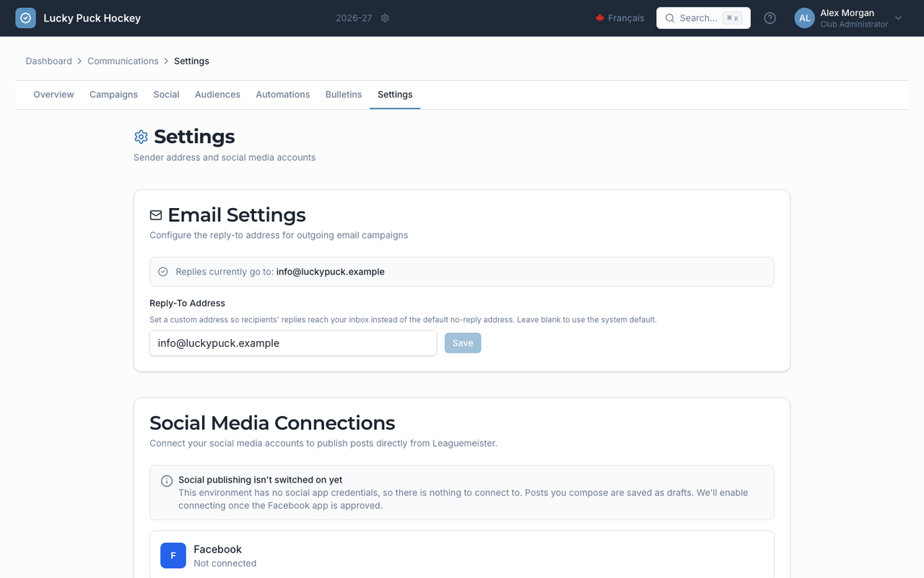Switch language to Français
This screenshot has width=924, height=578.
620,18
